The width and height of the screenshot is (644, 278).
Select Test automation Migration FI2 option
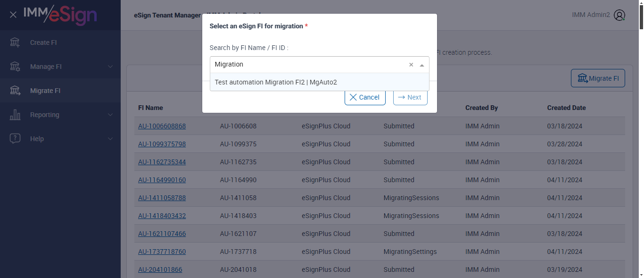[x=276, y=82]
